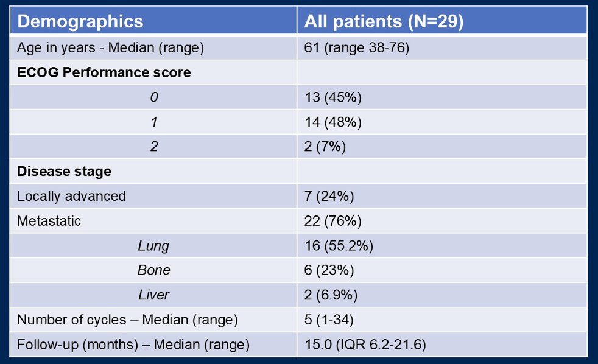Select the Age in years row label

pos(110,48)
